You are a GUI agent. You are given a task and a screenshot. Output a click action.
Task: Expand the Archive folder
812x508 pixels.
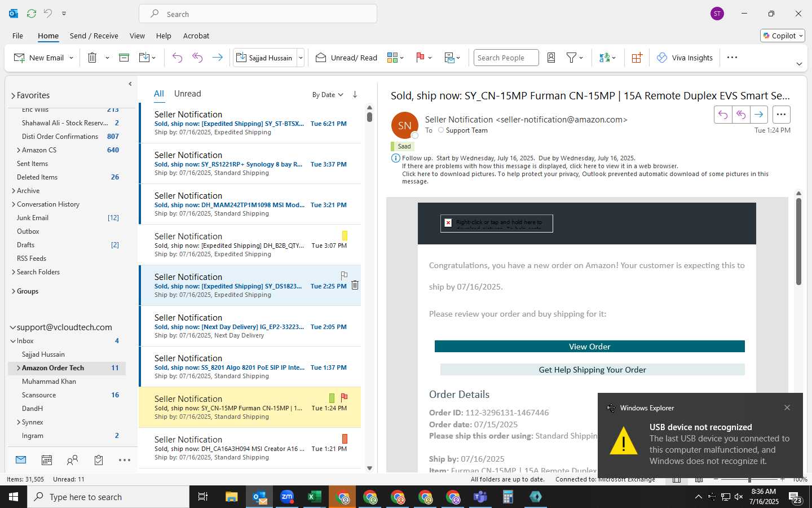(x=13, y=191)
